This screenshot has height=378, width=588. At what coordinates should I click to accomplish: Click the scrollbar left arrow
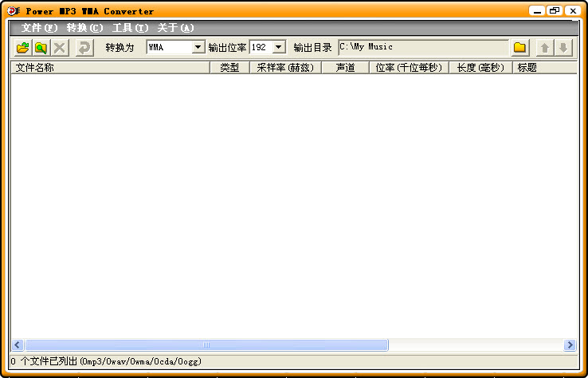18,345
